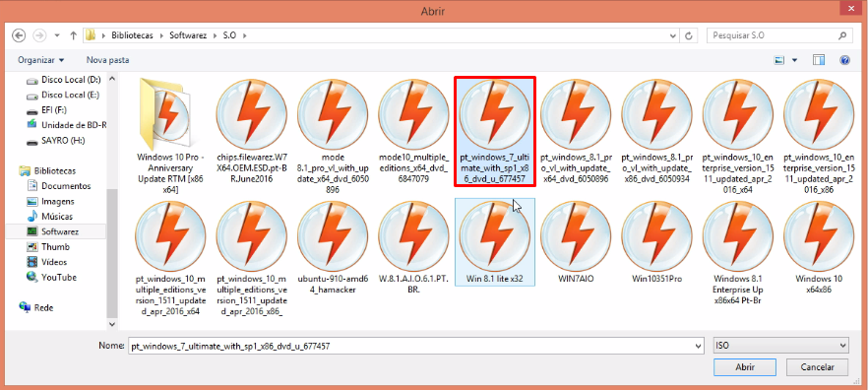868x390 pixels.
Task: Click sidebar scrollbar up arrow
Action: [112, 79]
